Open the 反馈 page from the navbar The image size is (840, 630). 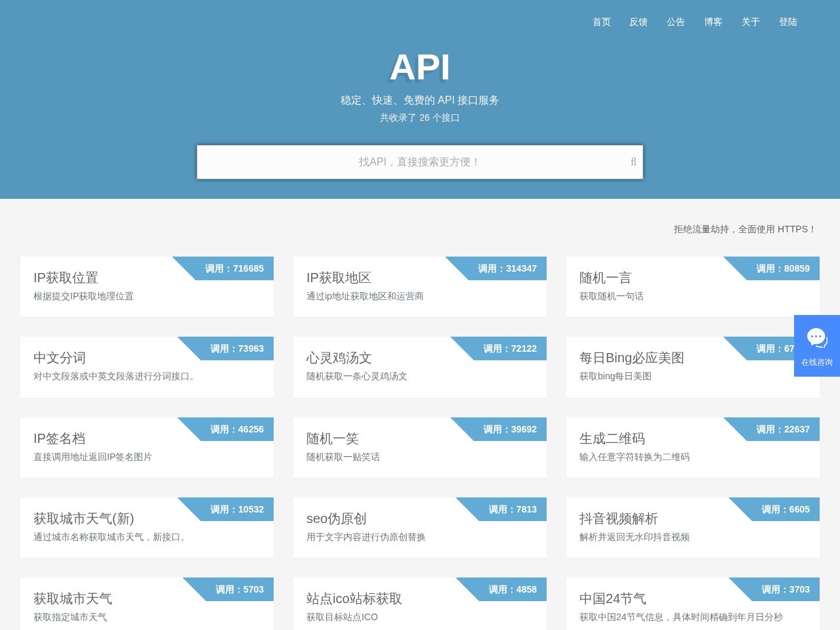639,22
